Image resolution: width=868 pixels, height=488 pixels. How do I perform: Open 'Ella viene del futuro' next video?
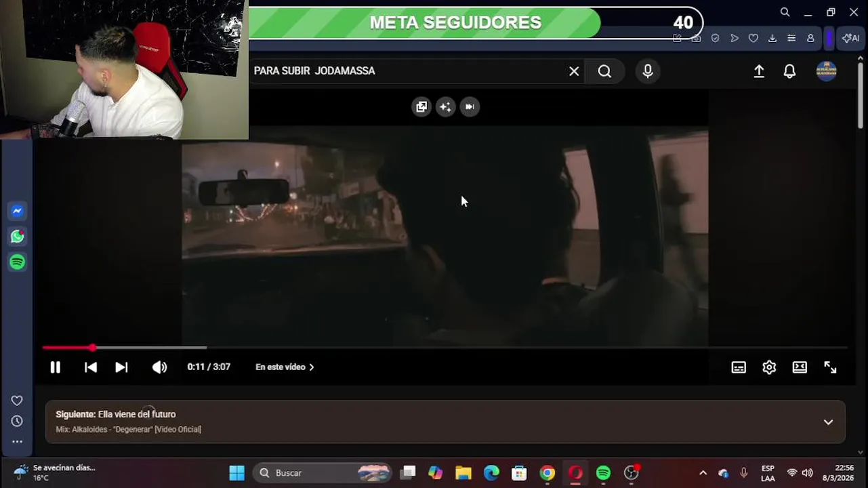pyautogui.click(x=137, y=414)
